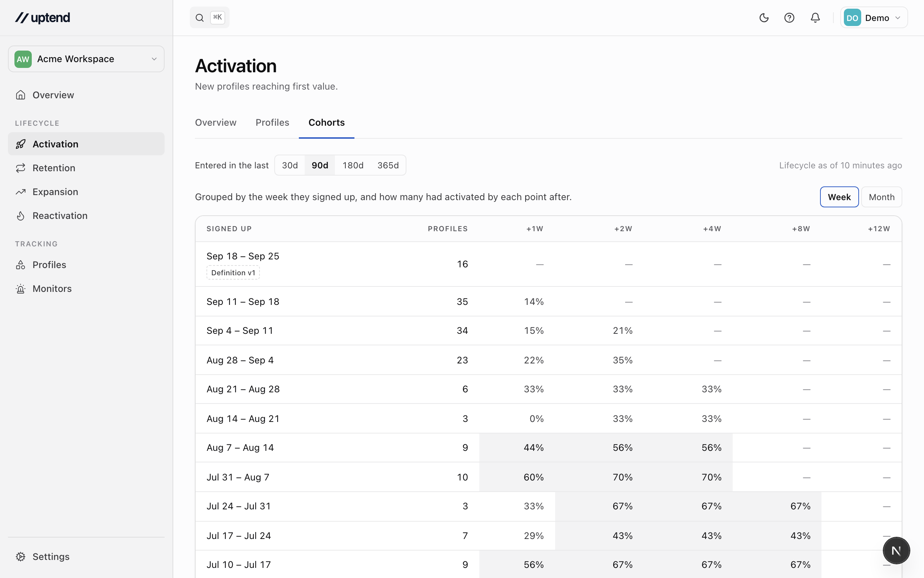
Task: Switch grouping to Month
Action: (882, 197)
